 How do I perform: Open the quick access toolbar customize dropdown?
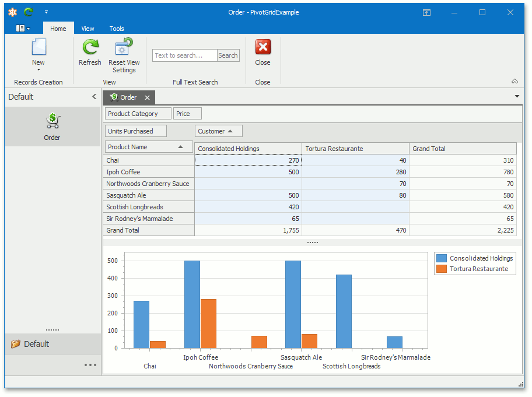coord(46,12)
